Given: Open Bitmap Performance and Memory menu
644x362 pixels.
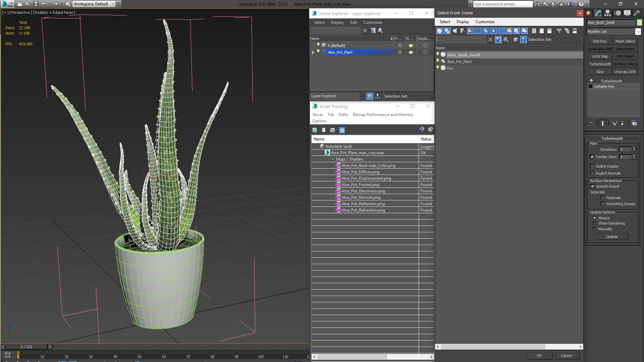Looking at the screenshot, I should click(x=383, y=115).
